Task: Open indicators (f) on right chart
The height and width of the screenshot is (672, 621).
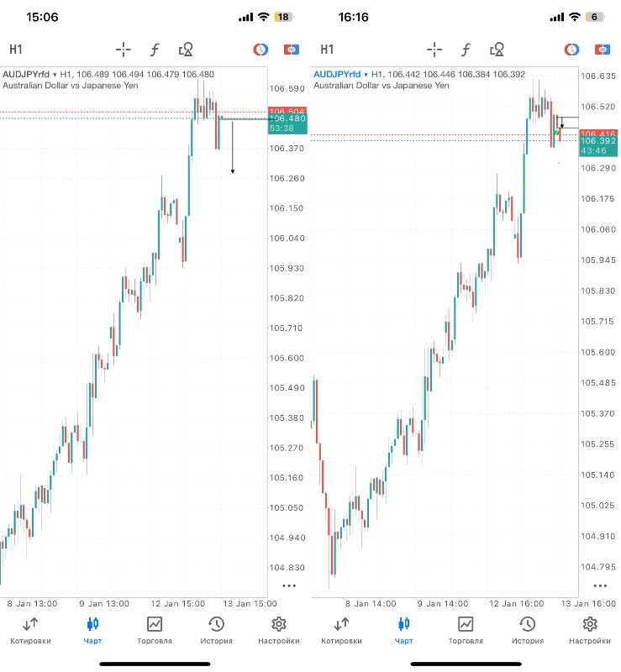Action: click(466, 50)
